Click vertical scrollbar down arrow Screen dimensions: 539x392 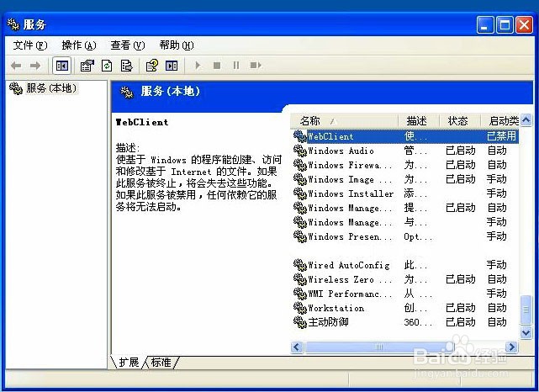pos(526,332)
